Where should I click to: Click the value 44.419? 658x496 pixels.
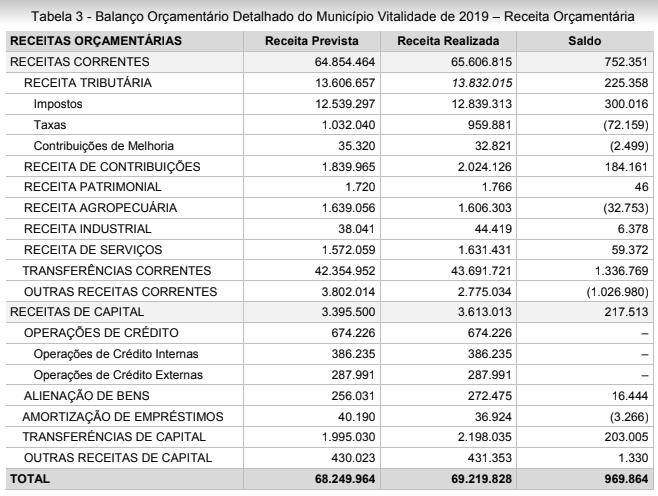(x=494, y=229)
